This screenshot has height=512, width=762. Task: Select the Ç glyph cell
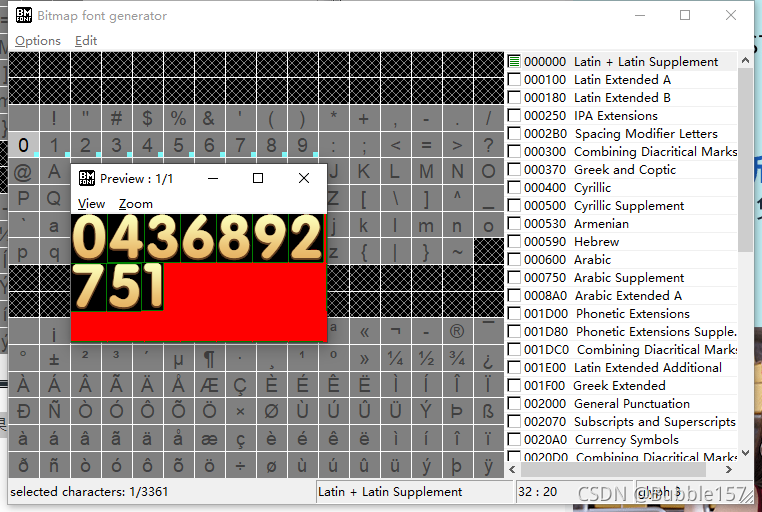coord(240,385)
